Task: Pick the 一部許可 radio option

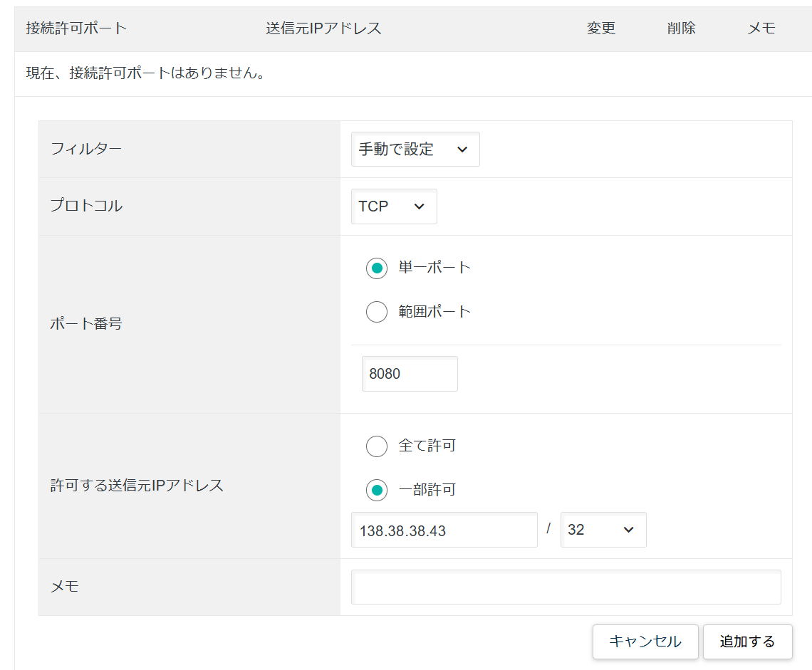Action: pyautogui.click(x=377, y=491)
